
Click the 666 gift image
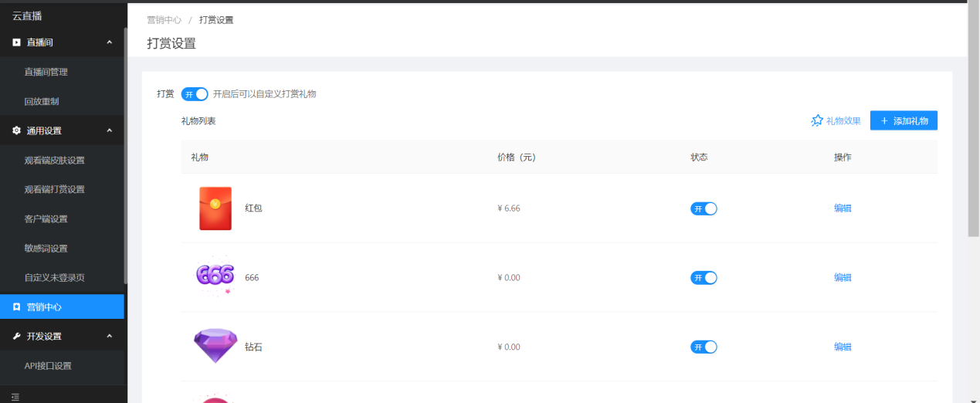point(215,276)
